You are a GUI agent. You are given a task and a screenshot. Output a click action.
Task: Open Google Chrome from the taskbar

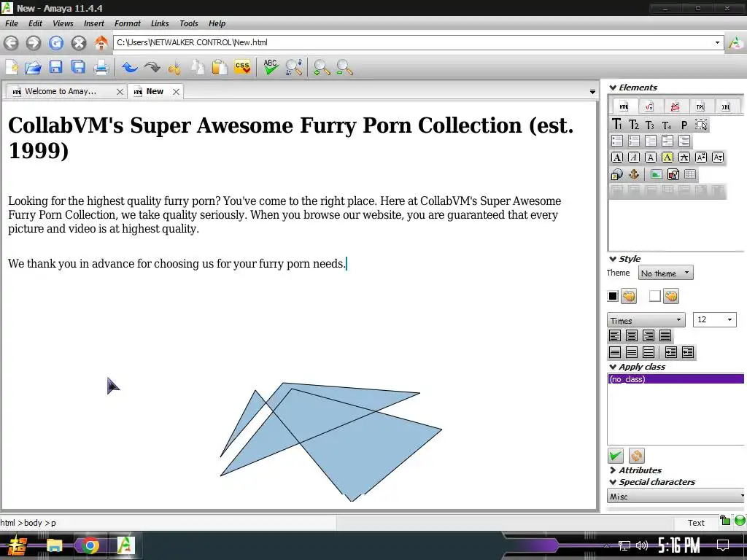pyautogui.click(x=90, y=545)
